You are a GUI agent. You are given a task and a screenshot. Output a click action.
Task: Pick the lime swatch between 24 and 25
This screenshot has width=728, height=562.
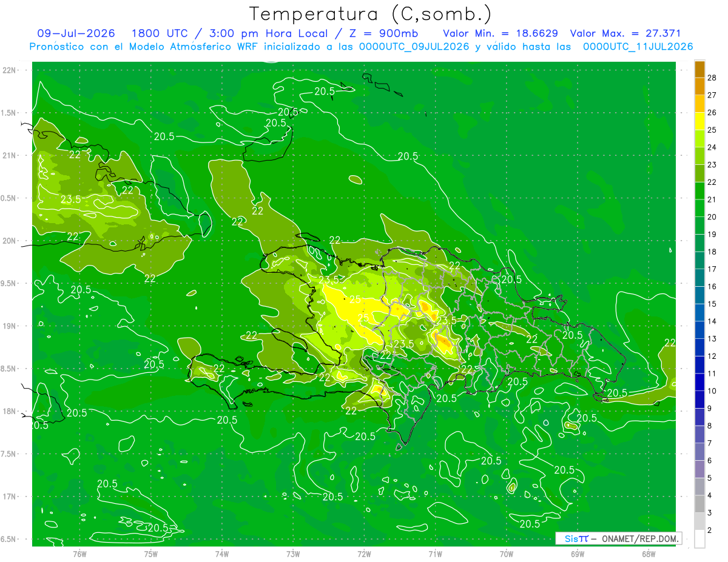pyautogui.click(x=699, y=139)
